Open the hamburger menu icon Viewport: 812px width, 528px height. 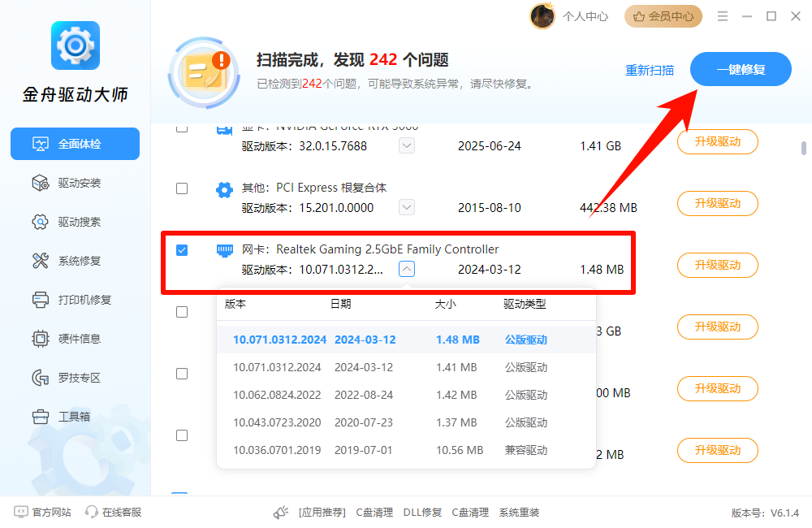tap(723, 16)
